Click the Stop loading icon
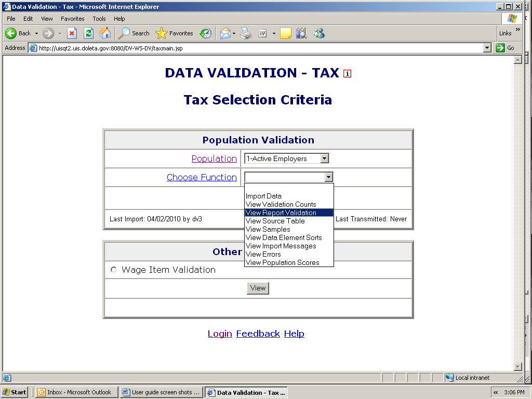The image size is (532, 399). 72,33
